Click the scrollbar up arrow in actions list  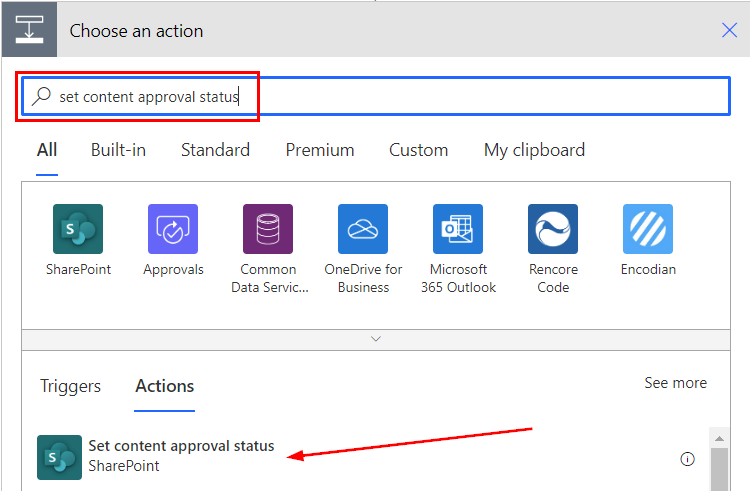click(x=719, y=438)
